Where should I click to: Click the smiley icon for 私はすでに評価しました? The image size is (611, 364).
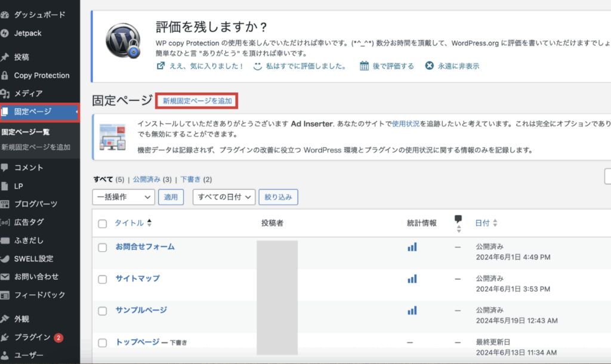point(258,66)
